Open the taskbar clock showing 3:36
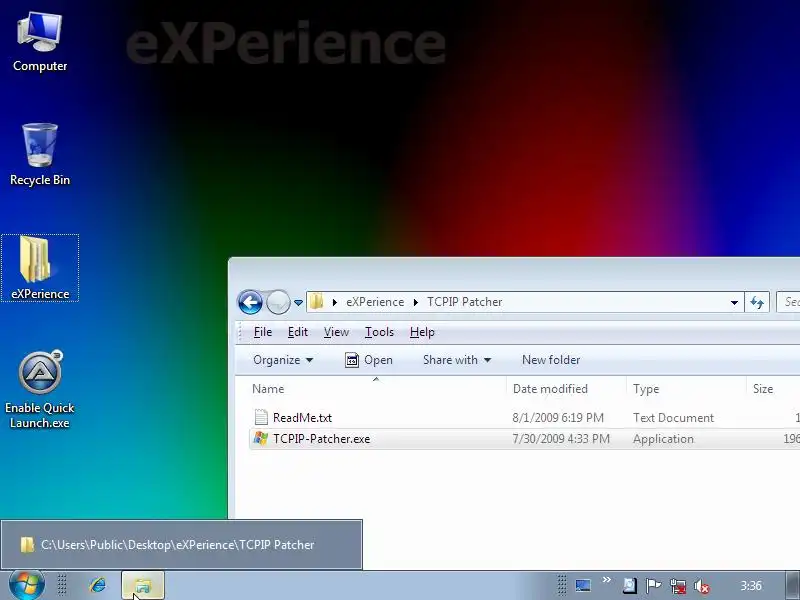 pos(751,586)
